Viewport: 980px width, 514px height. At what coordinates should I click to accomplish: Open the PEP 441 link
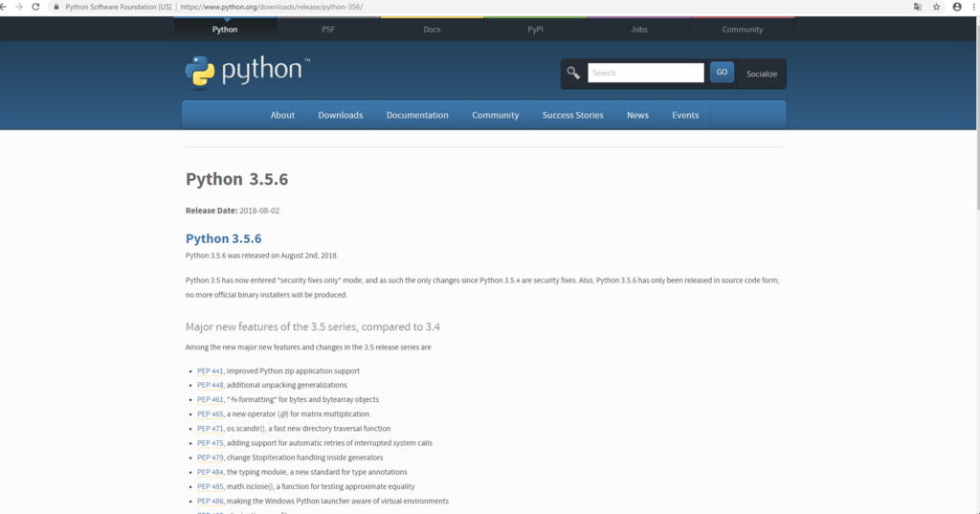(210, 370)
